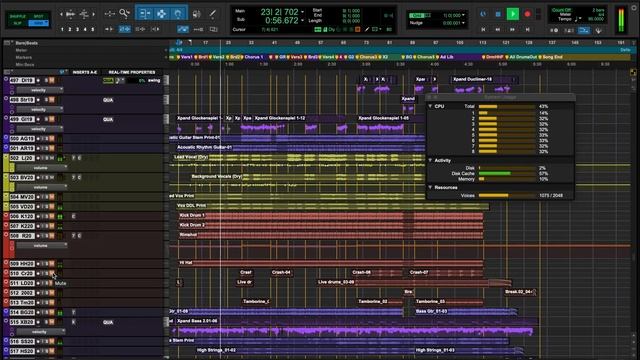Toggle the Online sync clock icon
This screenshot has height=360, width=640.
[483, 14]
